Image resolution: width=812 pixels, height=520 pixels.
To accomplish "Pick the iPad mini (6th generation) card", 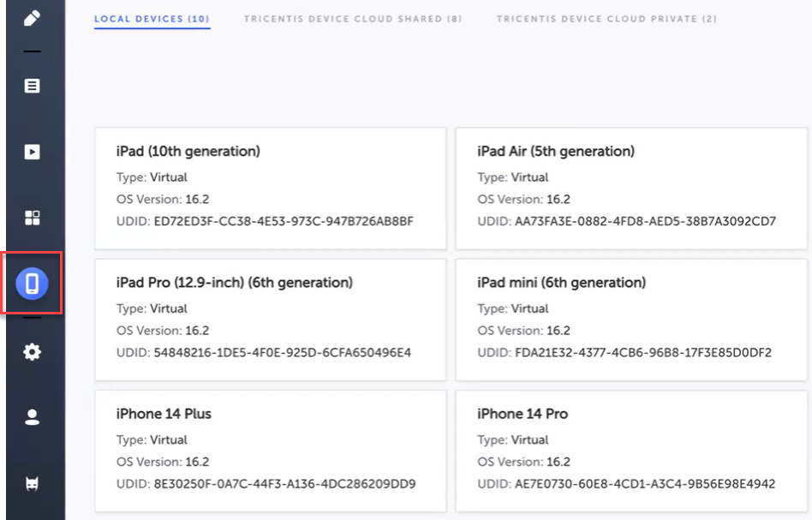I will tap(630, 320).
